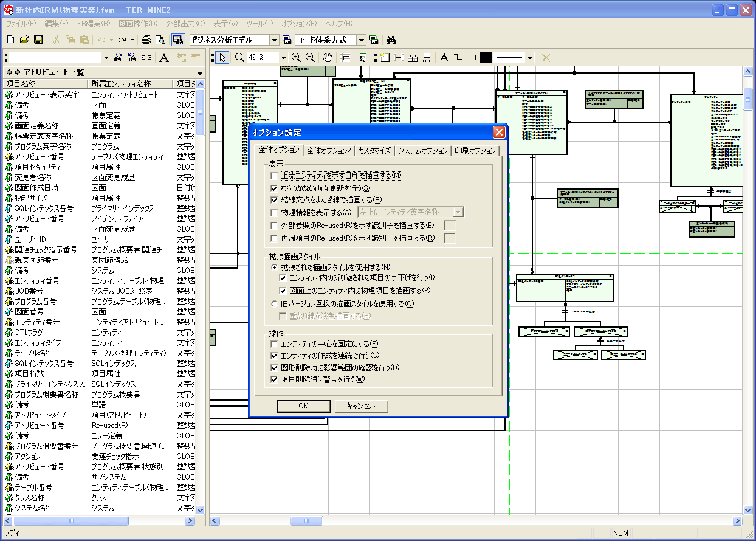Enable 上流エンティティを示す目印を描画する checkbox
756x541 pixels.
(275, 176)
